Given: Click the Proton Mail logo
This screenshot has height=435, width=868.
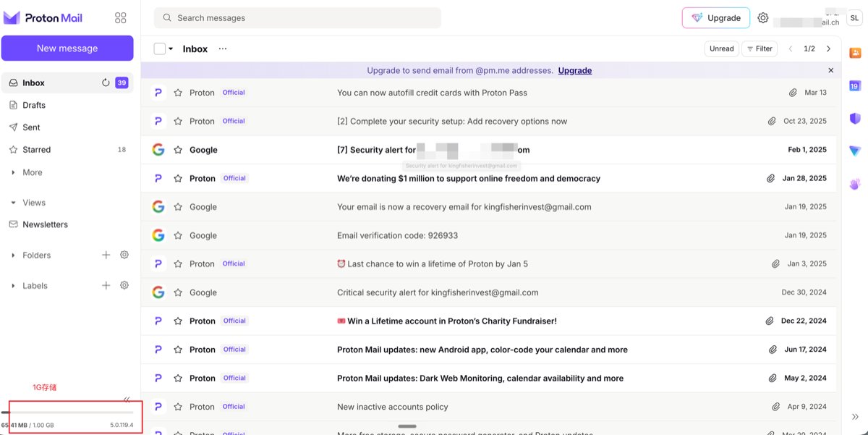Looking at the screenshot, I should pyautogui.click(x=43, y=18).
